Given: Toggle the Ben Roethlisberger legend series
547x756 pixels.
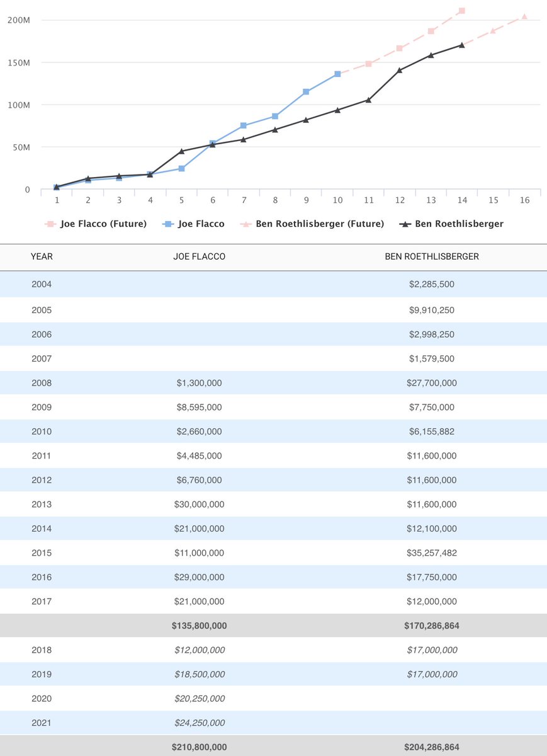Looking at the screenshot, I should [451, 224].
